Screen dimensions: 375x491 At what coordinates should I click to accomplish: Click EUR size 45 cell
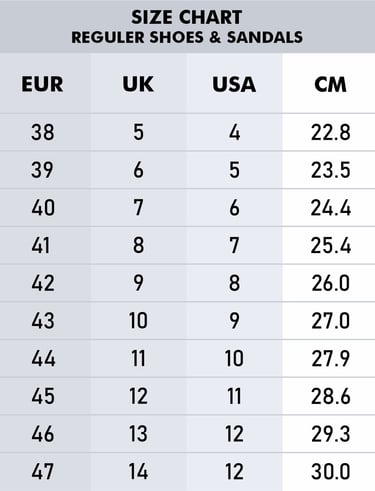point(43,396)
